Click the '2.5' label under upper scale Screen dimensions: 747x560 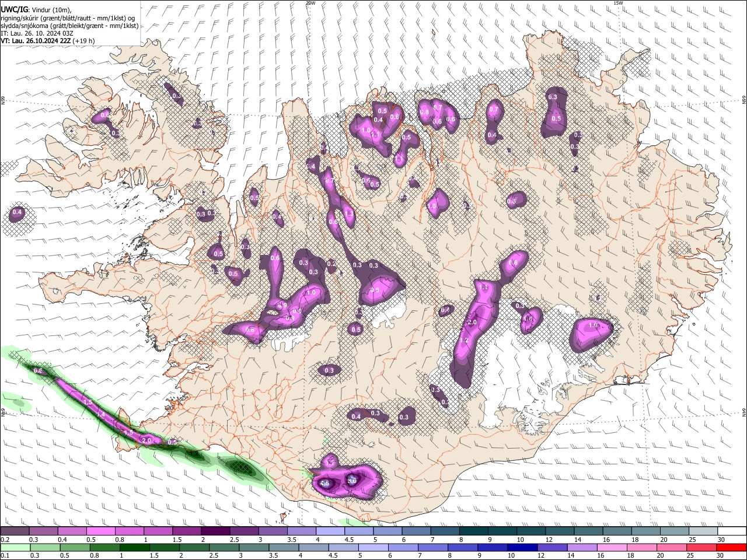coord(235,540)
